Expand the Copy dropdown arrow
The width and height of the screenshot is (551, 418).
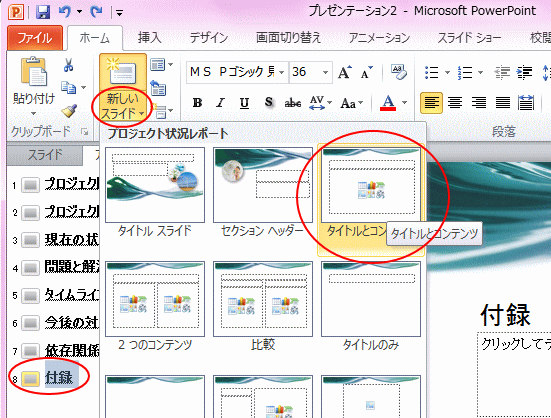coord(84,87)
